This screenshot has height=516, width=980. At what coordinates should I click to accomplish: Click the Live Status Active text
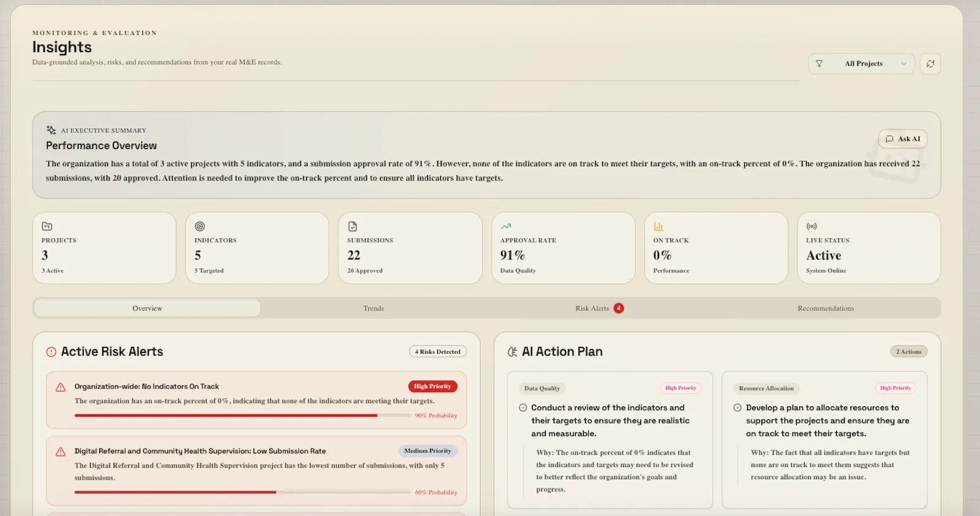(x=824, y=256)
